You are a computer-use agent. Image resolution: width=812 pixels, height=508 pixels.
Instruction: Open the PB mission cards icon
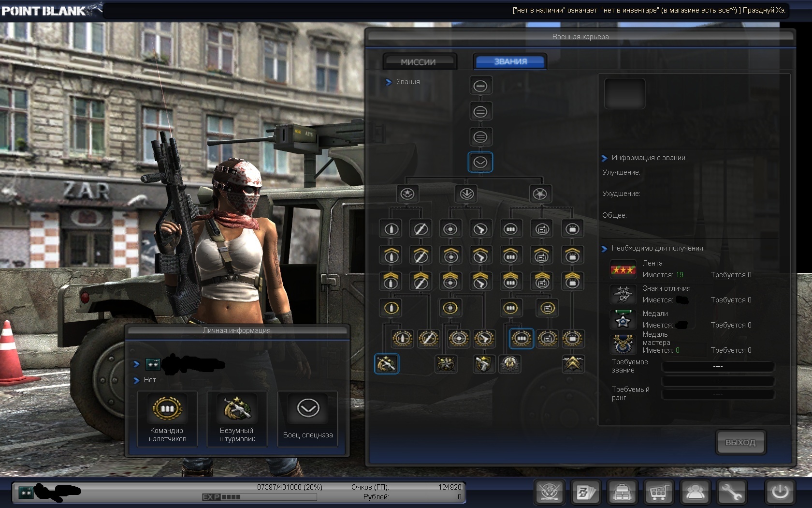(x=586, y=493)
